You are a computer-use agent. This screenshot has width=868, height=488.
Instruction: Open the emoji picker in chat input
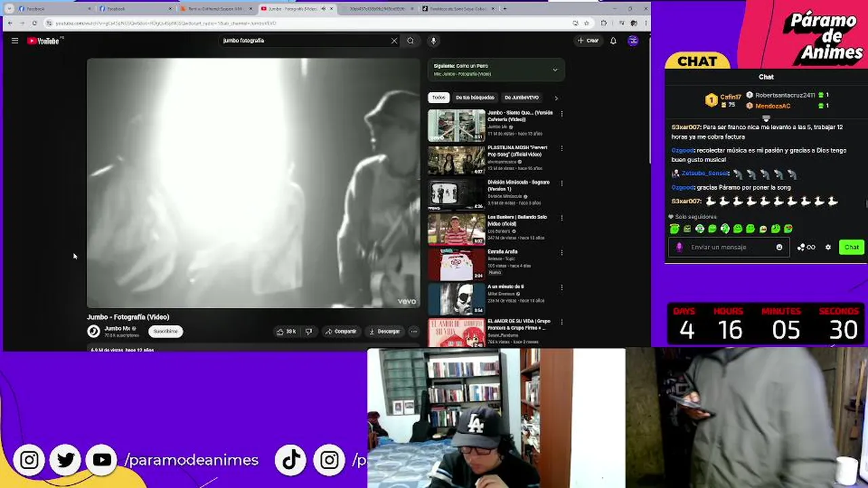tap(779, 247)
